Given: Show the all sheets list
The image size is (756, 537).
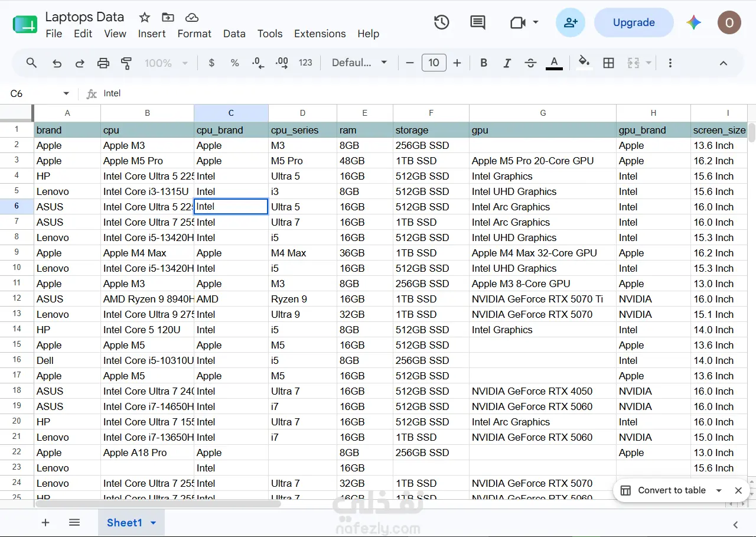Looking at the screenshot, I should point(74,522).
